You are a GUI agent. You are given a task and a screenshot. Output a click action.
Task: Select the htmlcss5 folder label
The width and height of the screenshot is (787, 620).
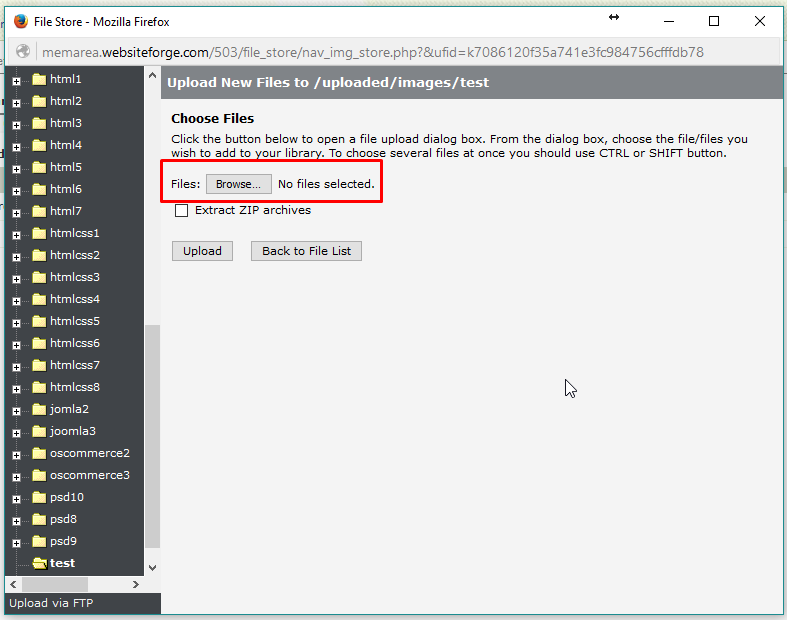[75, 321]
